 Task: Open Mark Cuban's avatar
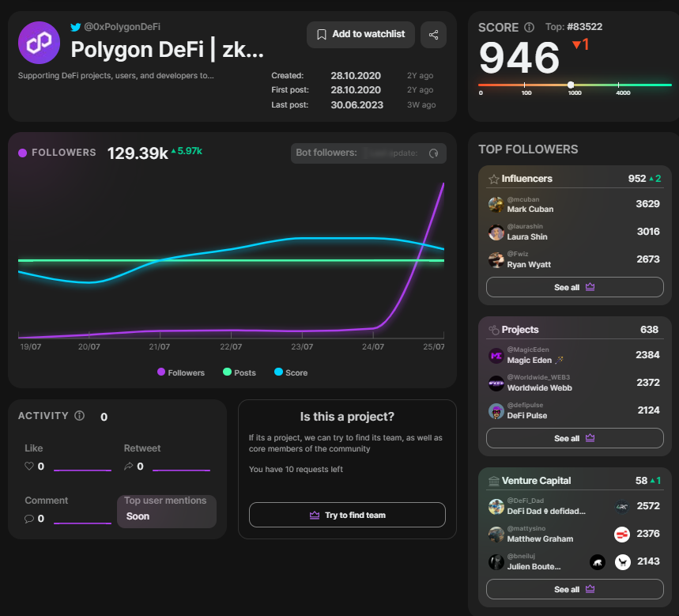(x=496, y=205)
